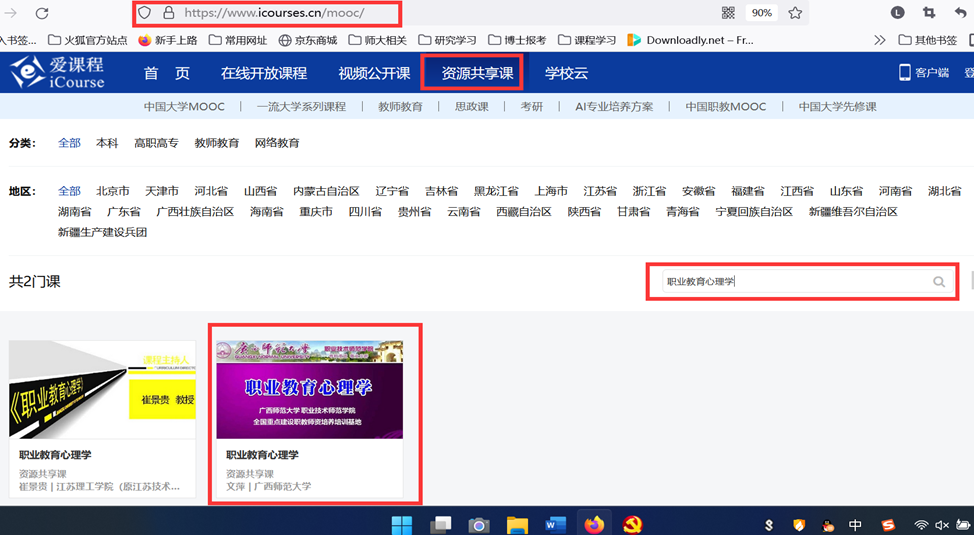This screenshot has height=535, width=974.
Task: Open 广西师范大学 职业教育心理学 course thumbnail
Action: [309, 390]
